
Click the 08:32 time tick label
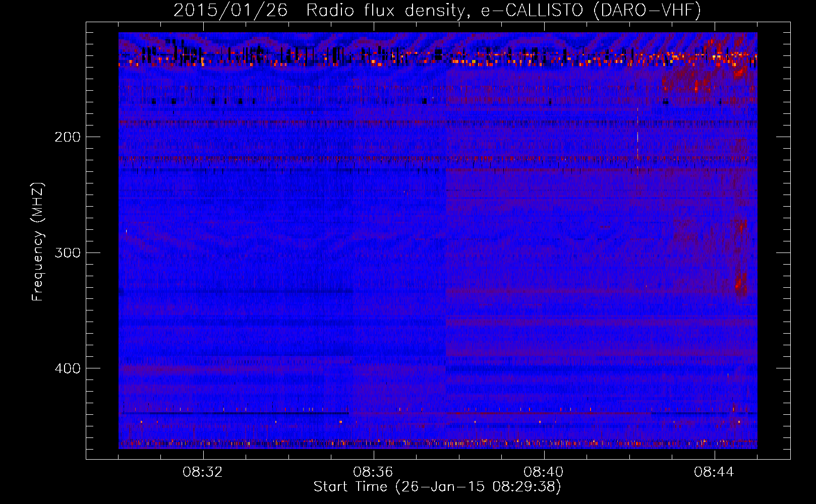(203, 472)
